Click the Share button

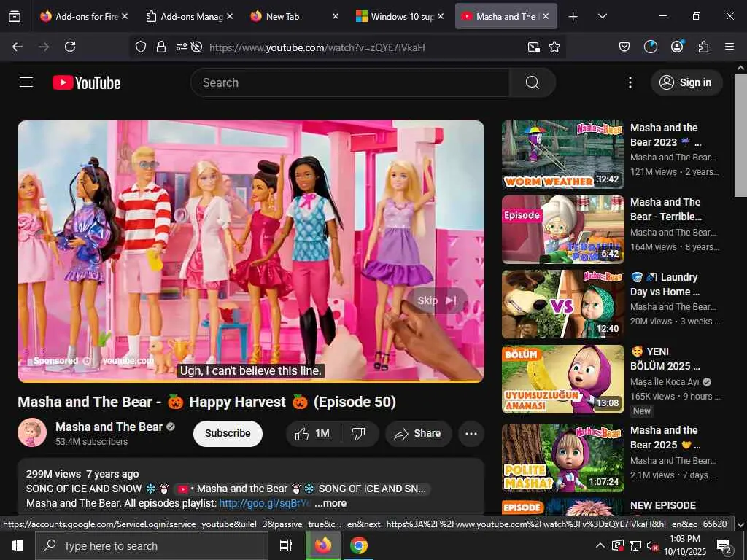(418, 434)
